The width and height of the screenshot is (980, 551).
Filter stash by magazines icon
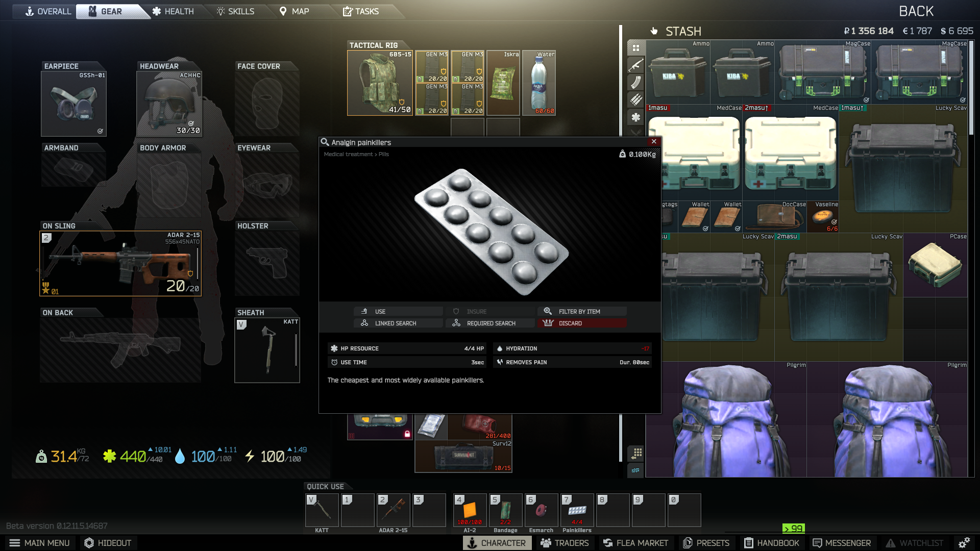pos(636,83)
